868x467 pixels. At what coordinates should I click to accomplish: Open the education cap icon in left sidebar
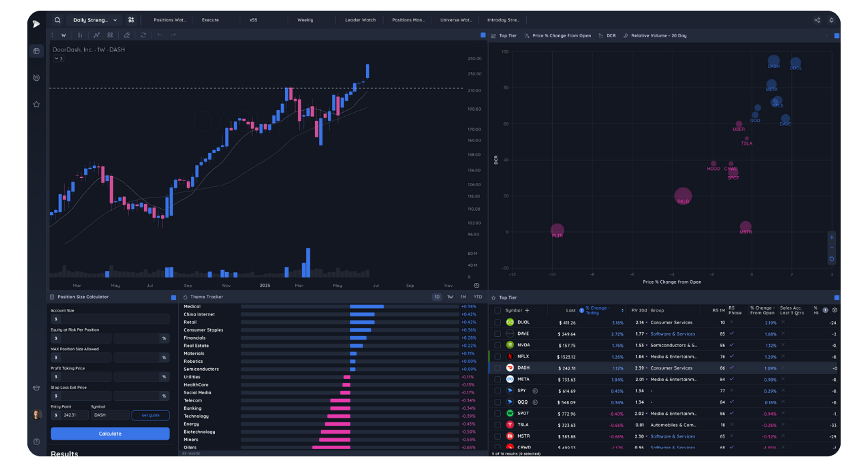pyautogui.click(x=36, y=388)
